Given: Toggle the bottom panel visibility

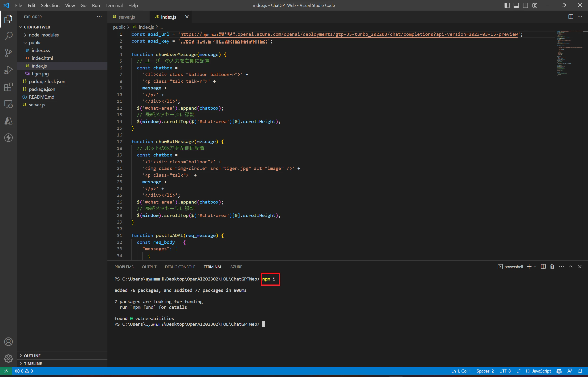Looking at the screenshot, I should point(516,5).
